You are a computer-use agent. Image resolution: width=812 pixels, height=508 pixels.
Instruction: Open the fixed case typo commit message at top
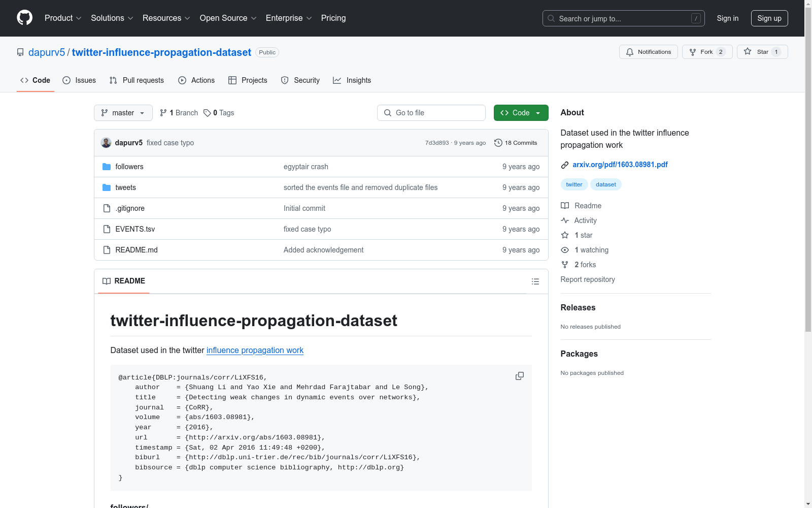point(170,143)
